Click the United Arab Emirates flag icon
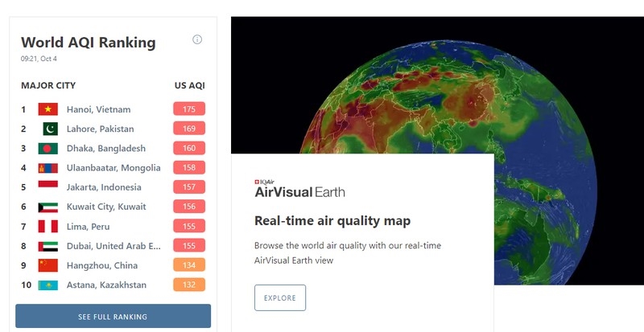644x332 pixels. (48, 246)
